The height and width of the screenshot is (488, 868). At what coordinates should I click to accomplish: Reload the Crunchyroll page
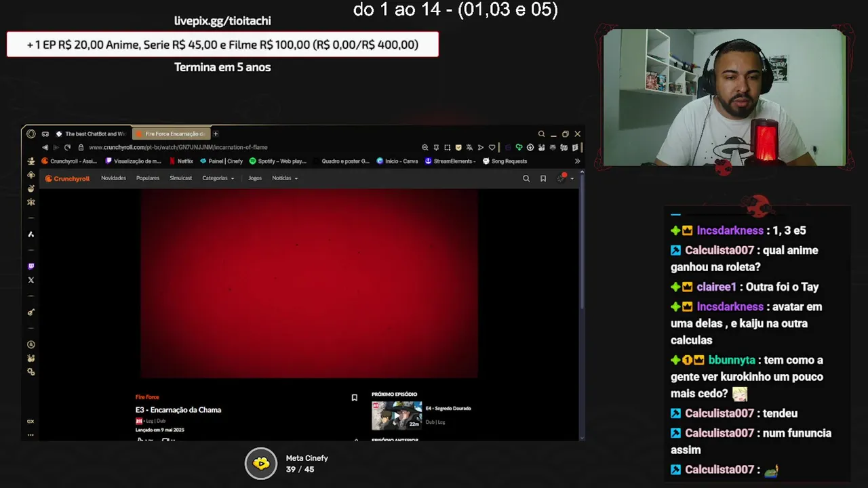pos(67,147)
